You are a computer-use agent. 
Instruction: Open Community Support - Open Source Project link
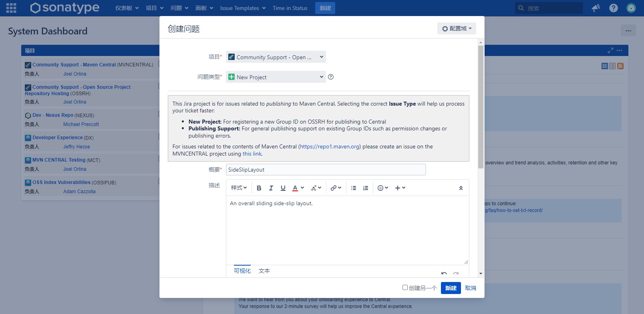click(x=78, y=90)
